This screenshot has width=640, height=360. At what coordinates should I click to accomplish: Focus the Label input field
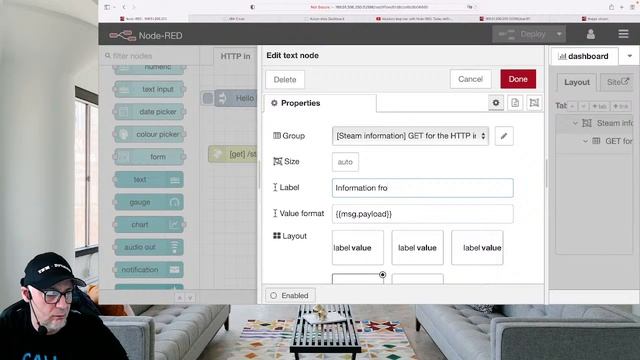pyautogui.click(x=422, y=188)
